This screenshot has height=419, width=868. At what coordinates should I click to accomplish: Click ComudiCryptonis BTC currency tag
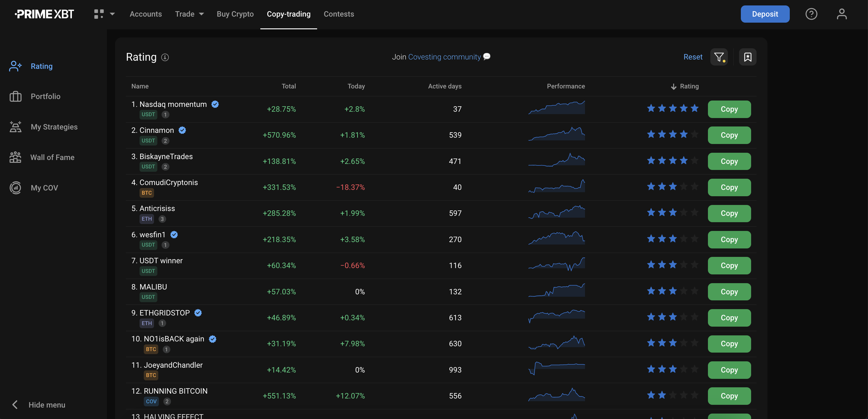(146, 193)
